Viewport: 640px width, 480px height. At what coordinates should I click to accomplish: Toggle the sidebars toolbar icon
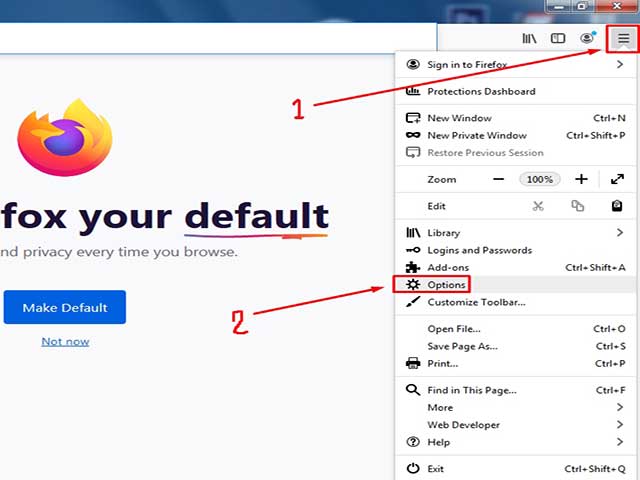pos(558,39)
